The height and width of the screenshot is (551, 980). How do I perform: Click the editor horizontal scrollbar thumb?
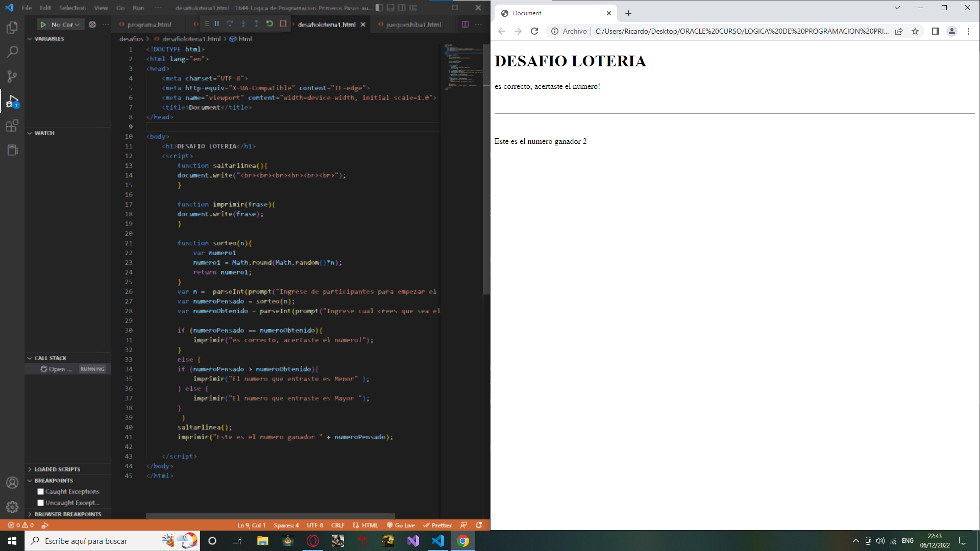tap(271, 516)
